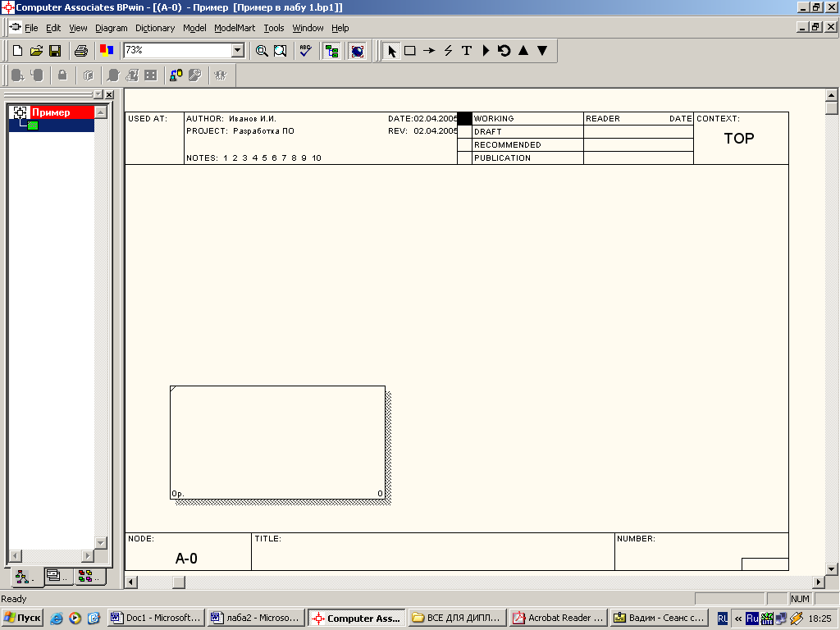Open the zoom percentage dropdown

(x=238, y=51)
